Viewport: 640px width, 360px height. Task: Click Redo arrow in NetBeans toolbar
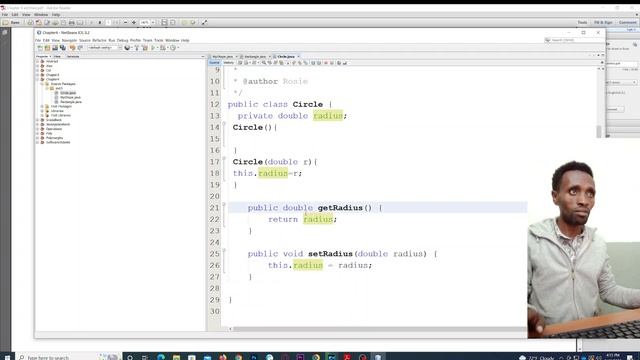(80, 48)
